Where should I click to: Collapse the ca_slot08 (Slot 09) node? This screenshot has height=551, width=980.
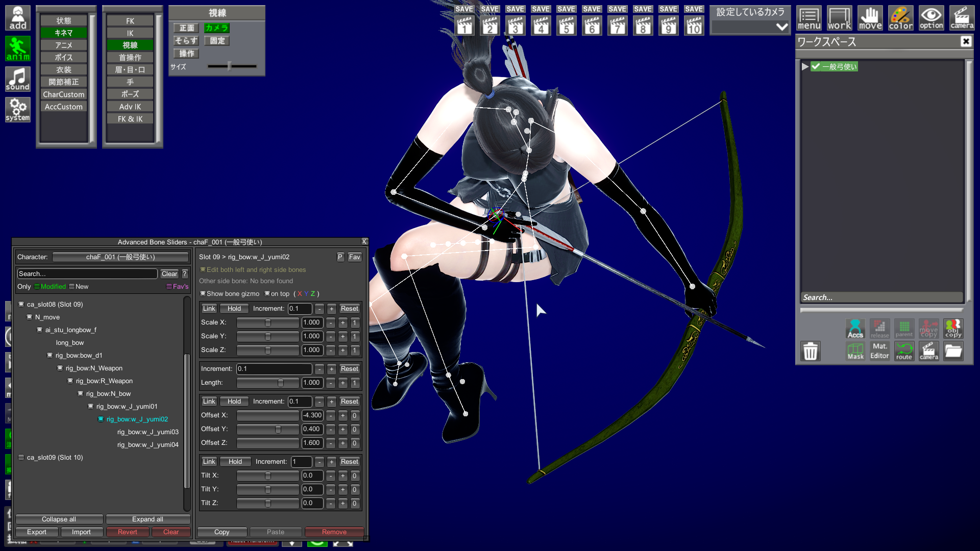point(21,305)
